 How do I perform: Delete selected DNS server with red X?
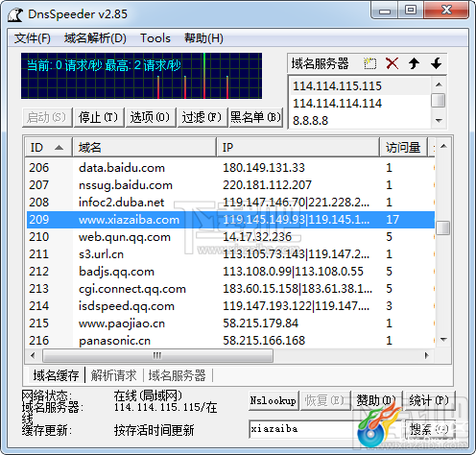pos(392,63)
